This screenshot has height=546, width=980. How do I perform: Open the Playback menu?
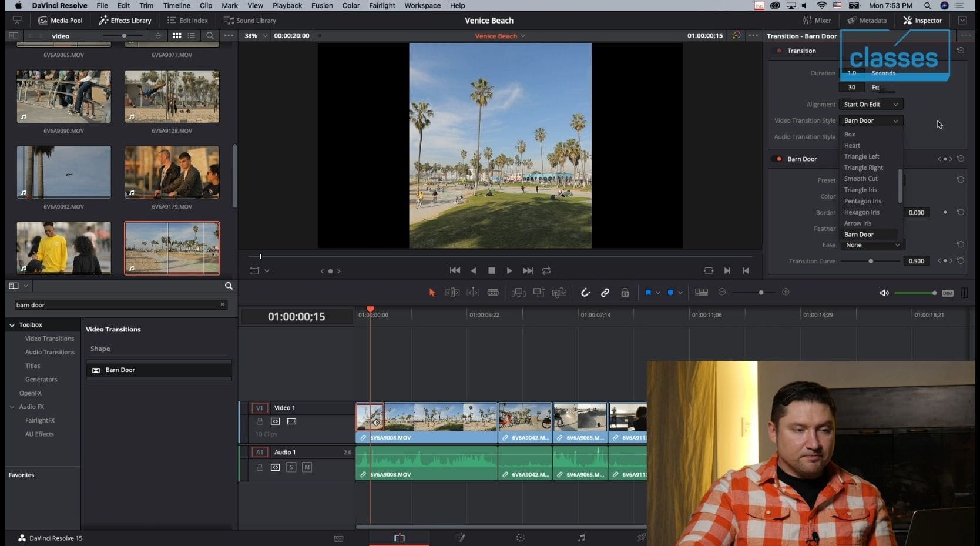pyautogui.click(x=287, y=6)
